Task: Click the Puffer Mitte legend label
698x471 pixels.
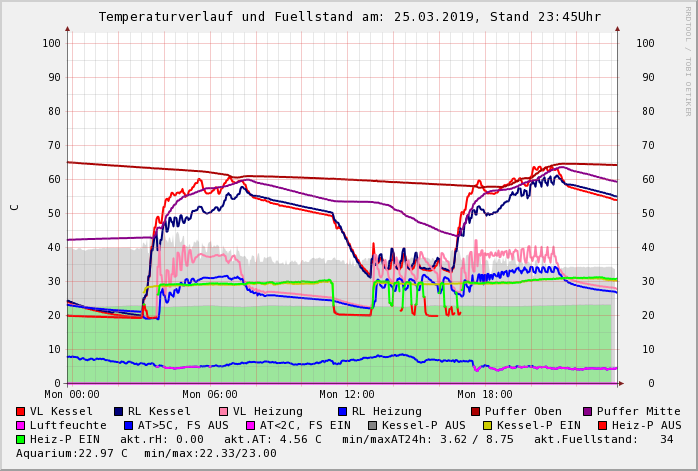Action: 639,411
